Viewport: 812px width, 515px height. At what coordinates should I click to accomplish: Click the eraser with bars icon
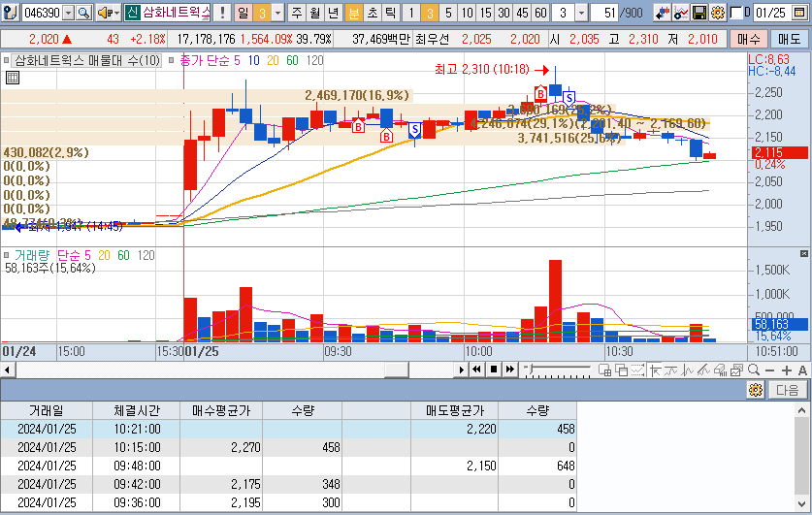pos(721,370)
